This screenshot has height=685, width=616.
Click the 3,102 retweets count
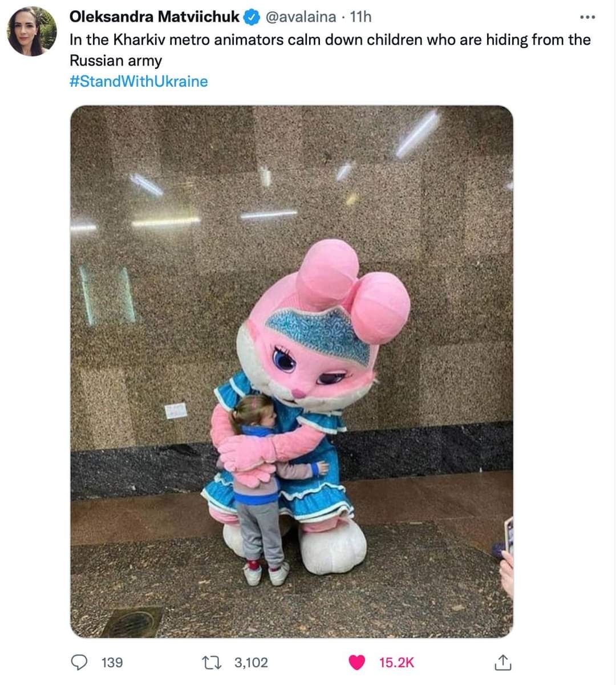point(251,662)
